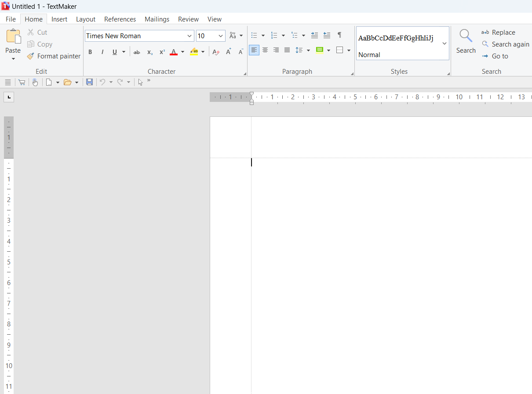This screenshot has width=532, height=394.
Task: Open the Insert ribbon tab
Action: click(x=59, y=19)
